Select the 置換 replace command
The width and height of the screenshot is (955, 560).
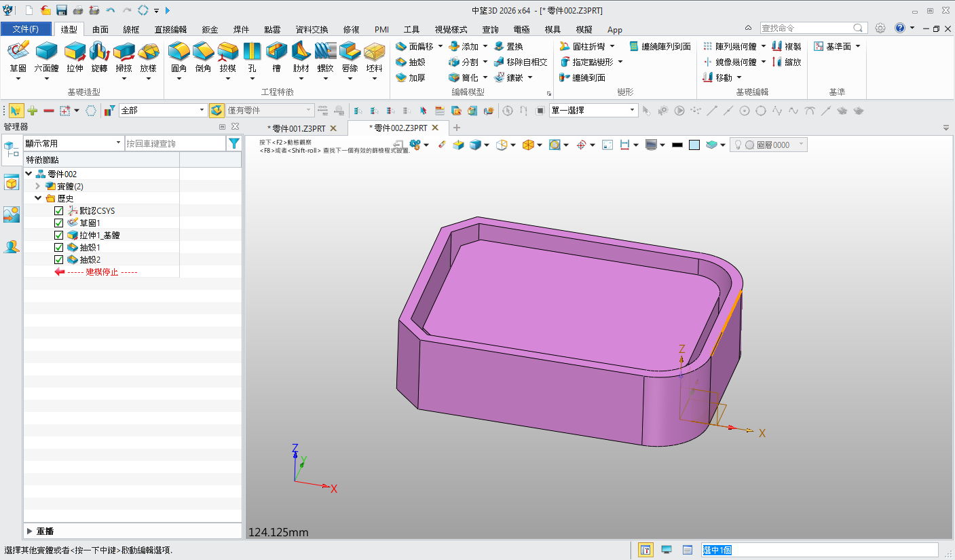508,46
